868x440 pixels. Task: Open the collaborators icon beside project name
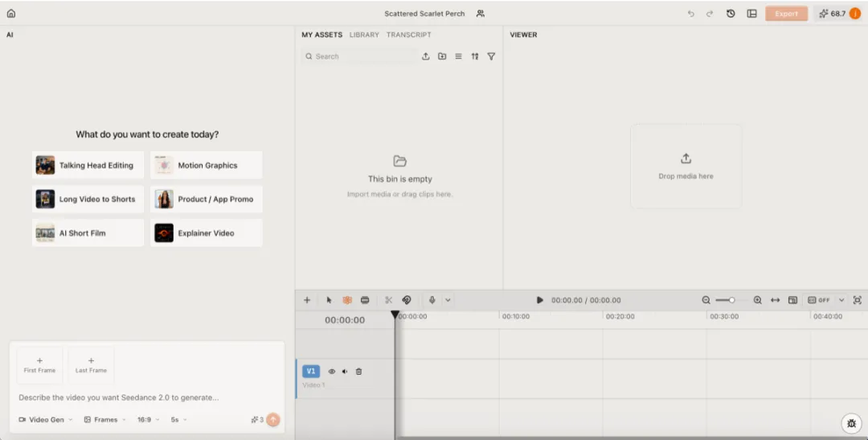(x=481, y=14)
